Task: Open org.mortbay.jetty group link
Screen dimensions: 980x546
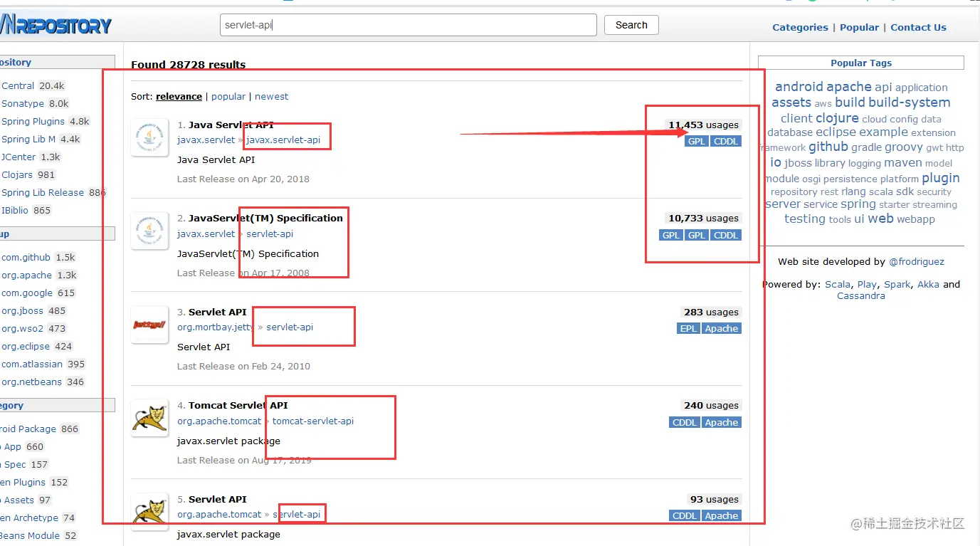Action: 216,327
